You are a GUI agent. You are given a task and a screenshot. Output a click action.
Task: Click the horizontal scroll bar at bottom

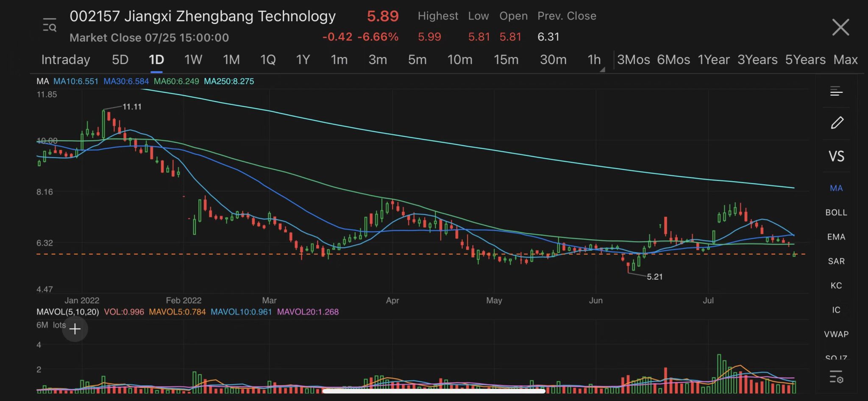434,391
